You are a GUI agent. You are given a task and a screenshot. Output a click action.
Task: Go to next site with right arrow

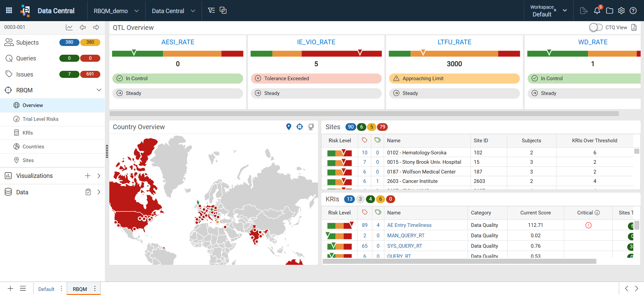96,27
